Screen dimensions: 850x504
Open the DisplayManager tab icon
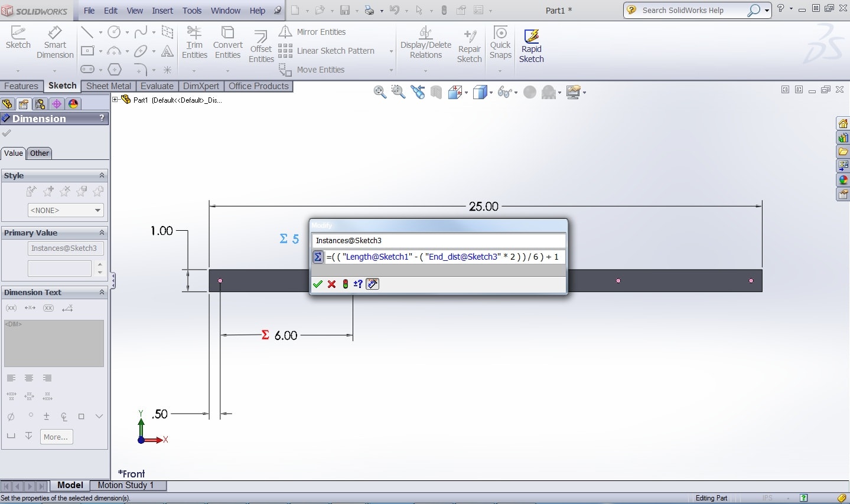[x=73, y=104]
